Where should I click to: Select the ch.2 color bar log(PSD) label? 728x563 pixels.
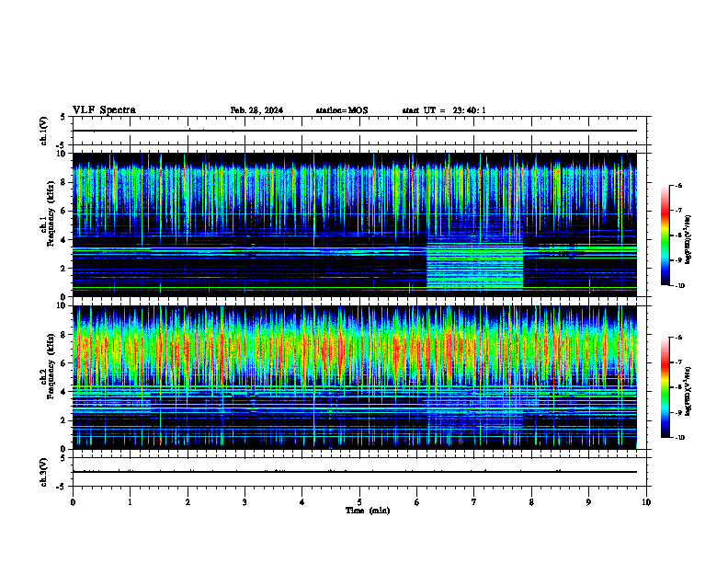pos(688,392)
